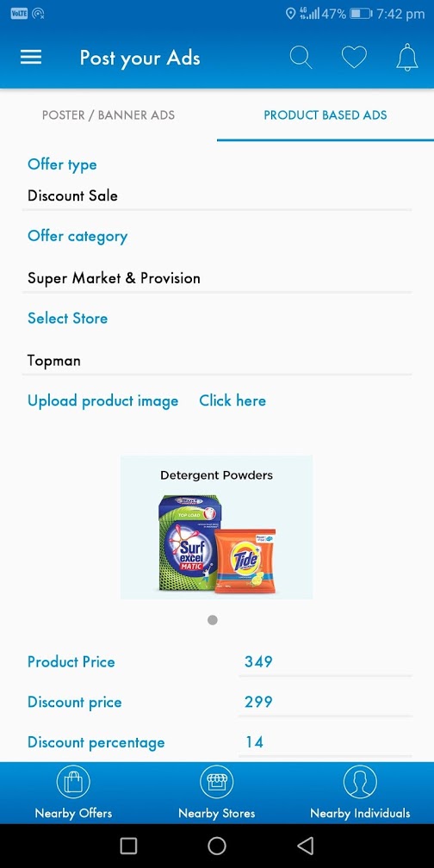
Task: Edit the Discount price field 299
Action: (325, 702)
